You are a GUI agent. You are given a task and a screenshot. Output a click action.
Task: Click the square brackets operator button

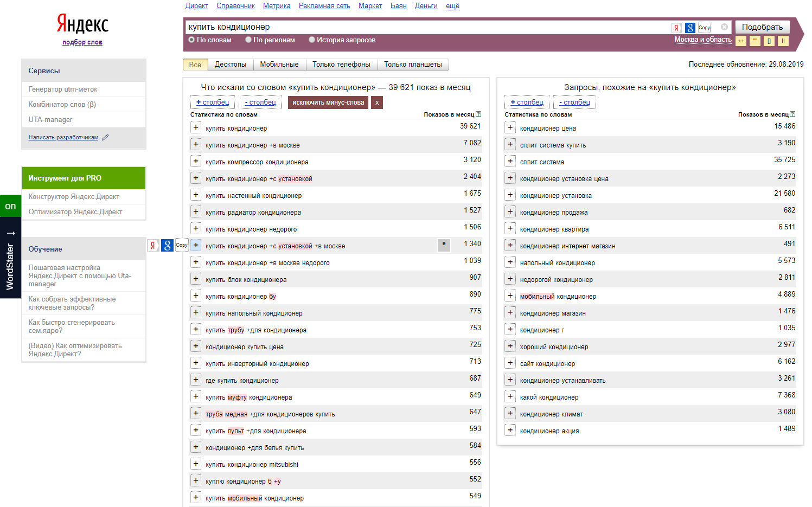click(x=769, y=41)
